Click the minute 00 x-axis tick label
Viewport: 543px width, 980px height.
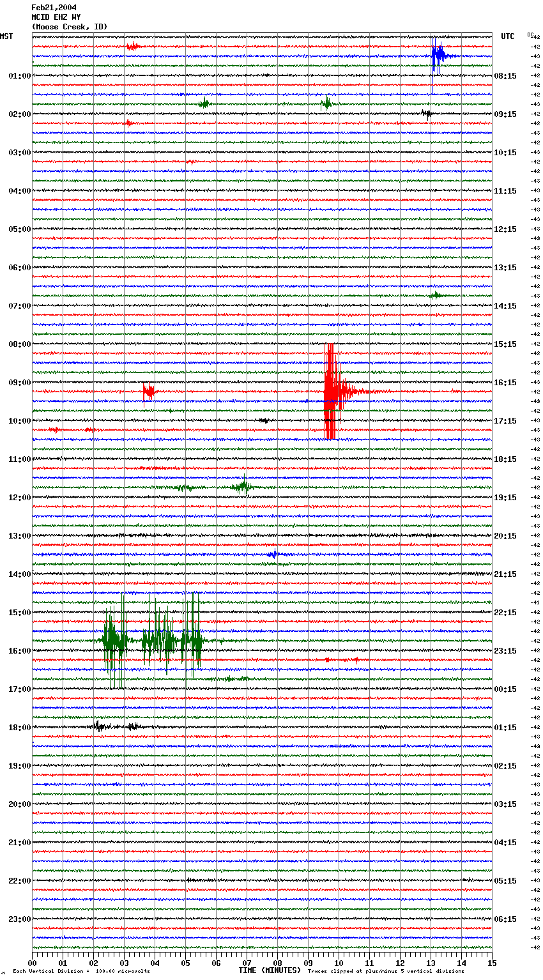[32, 963]
